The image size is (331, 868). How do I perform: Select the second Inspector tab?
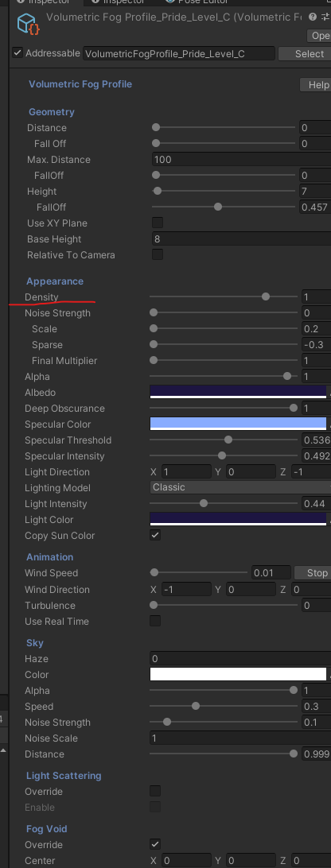[120, 2]
